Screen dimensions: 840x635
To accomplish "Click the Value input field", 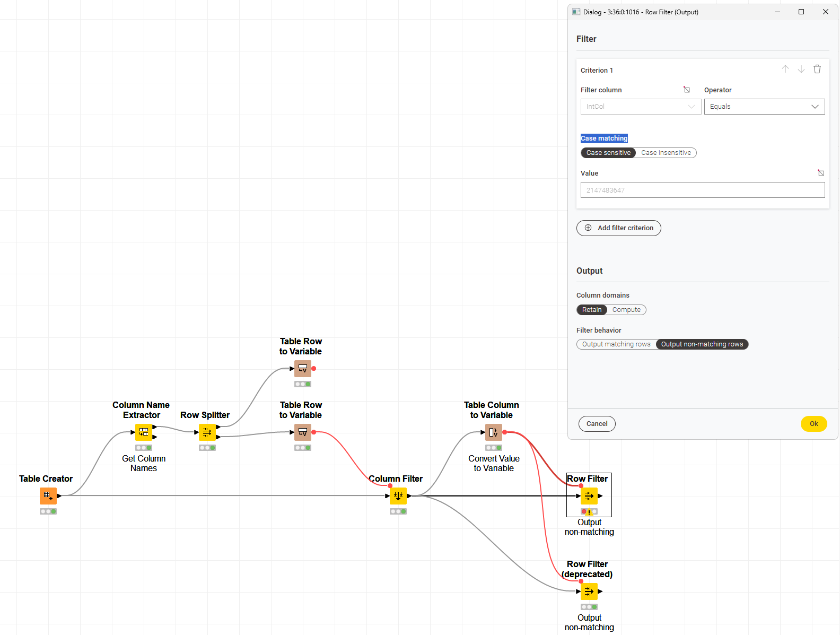I will pyautogui.click(x=702, y=190).
